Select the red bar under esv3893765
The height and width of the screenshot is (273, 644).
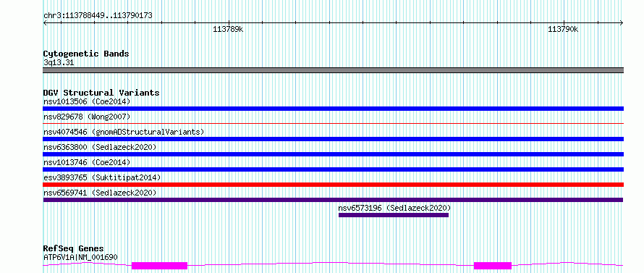(333, 185)
